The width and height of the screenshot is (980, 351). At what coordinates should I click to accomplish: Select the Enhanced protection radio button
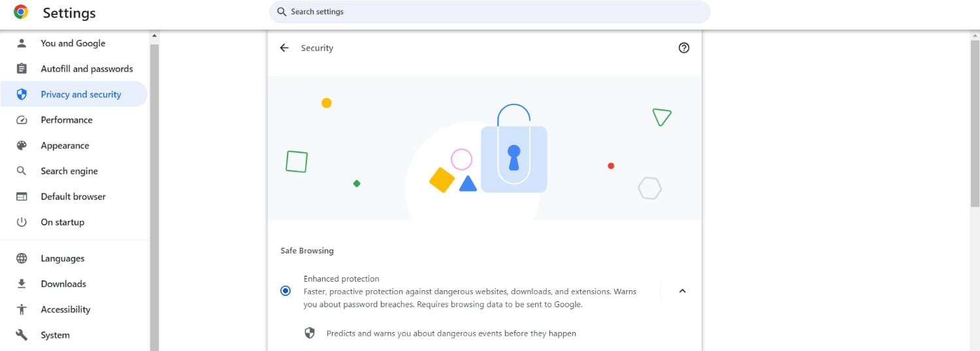point(286,291)
